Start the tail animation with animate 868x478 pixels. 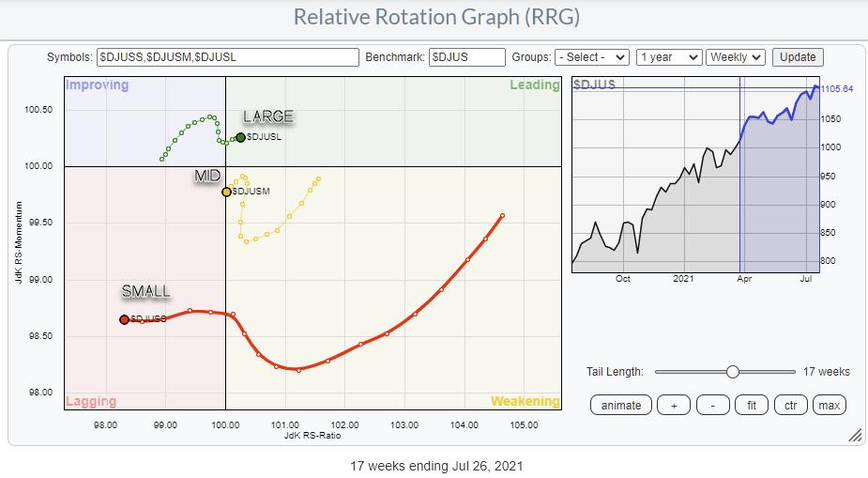pos(621,405)
